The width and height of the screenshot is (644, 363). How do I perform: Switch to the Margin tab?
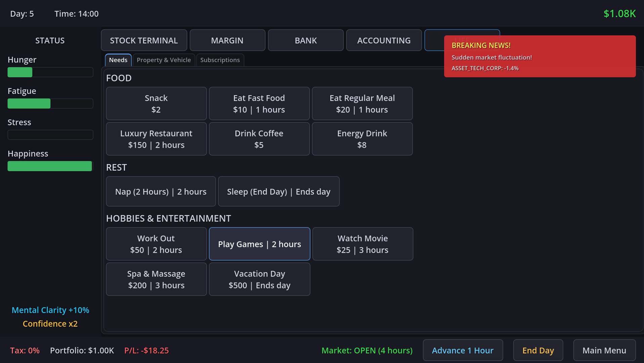[227, 40]
